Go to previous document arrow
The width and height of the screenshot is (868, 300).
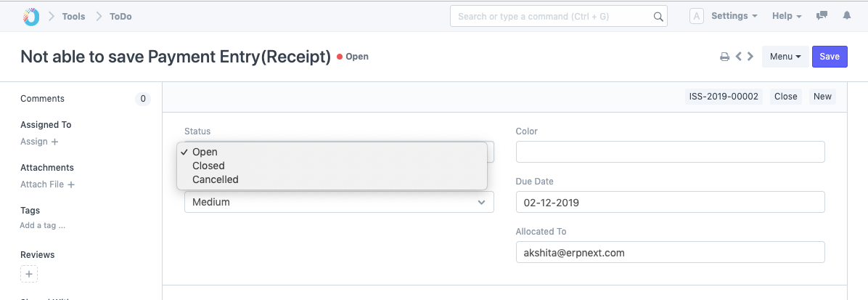(739, 57)
